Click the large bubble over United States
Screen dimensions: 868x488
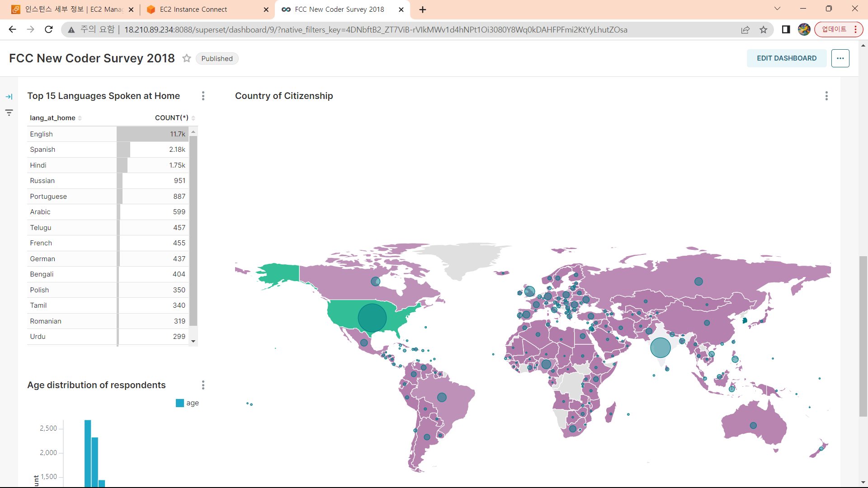(372, 318)
